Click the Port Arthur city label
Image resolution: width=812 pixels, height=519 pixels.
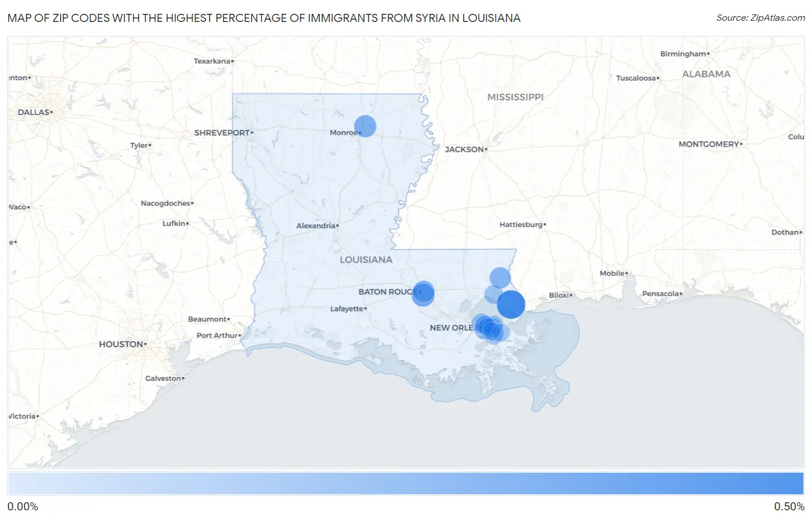click(x=217, y=335)
